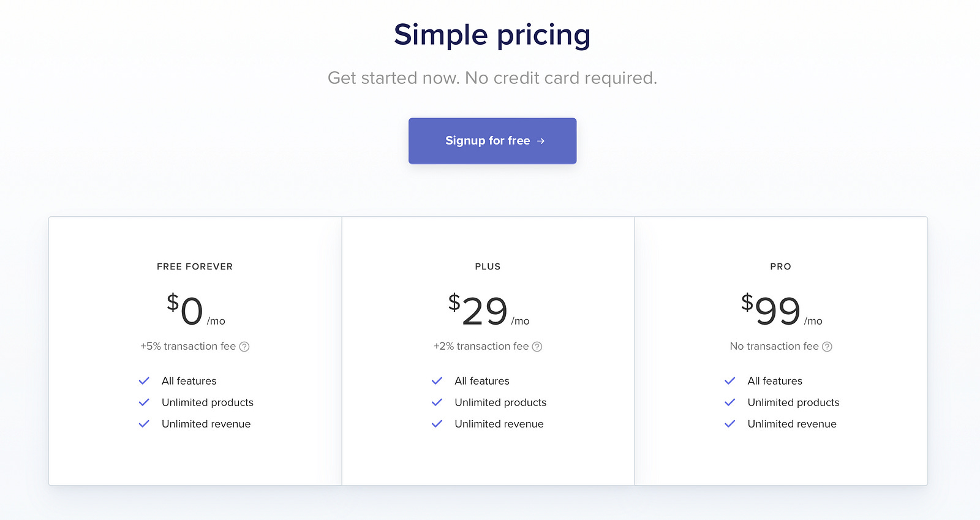Click the checkmark next to Unlimited products on Plus plan
This screenshot has width=980, height=520.
click(437, 402)
